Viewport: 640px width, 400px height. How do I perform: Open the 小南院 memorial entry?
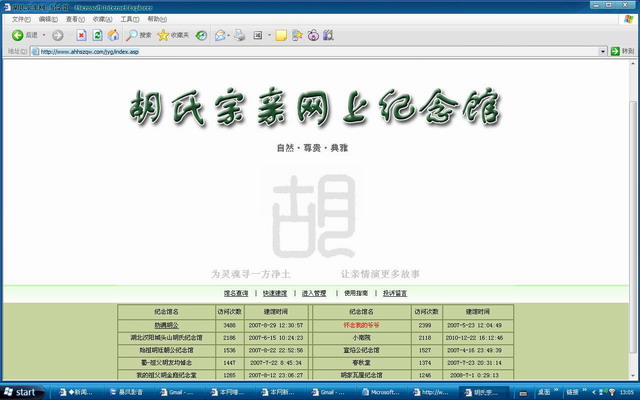pos(361,338)
